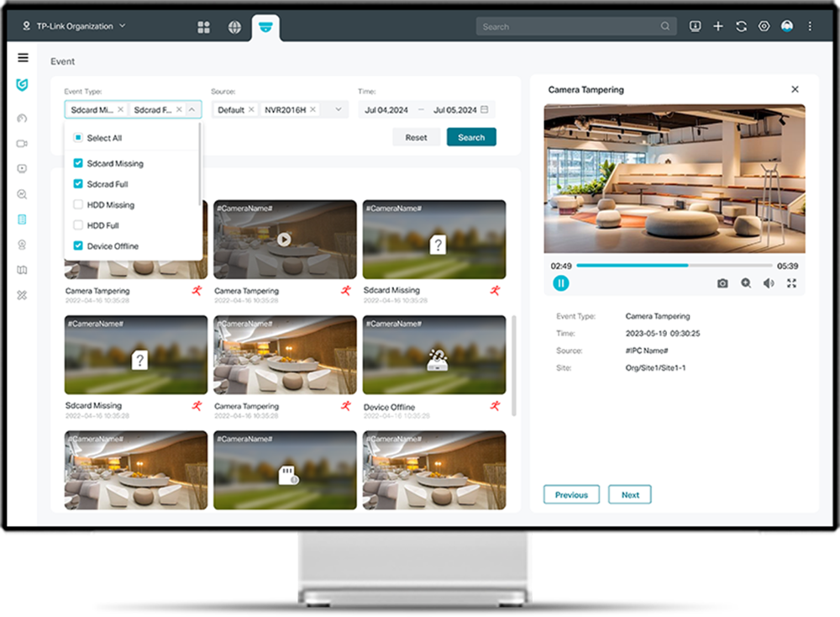The width and height of the screenshot is (840, 617).
Task: Click the zoom-in magnifier in video player
Action: point(746,283)
